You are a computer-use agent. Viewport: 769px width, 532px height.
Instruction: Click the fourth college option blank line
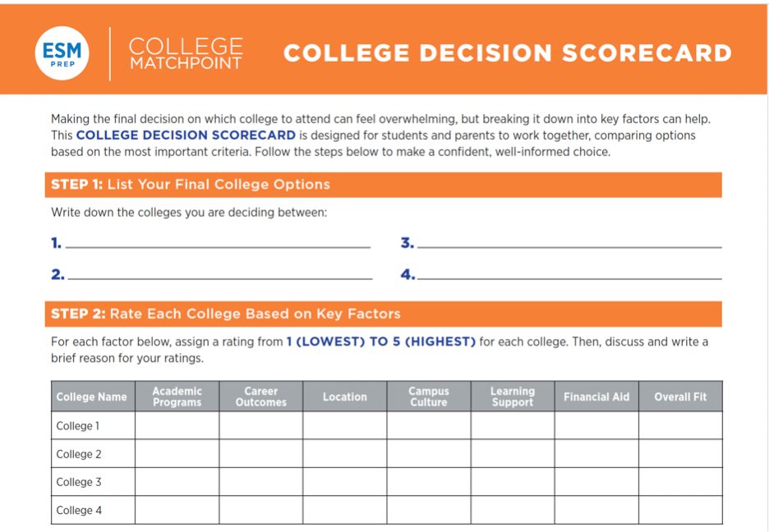click(x=569, y=274)
